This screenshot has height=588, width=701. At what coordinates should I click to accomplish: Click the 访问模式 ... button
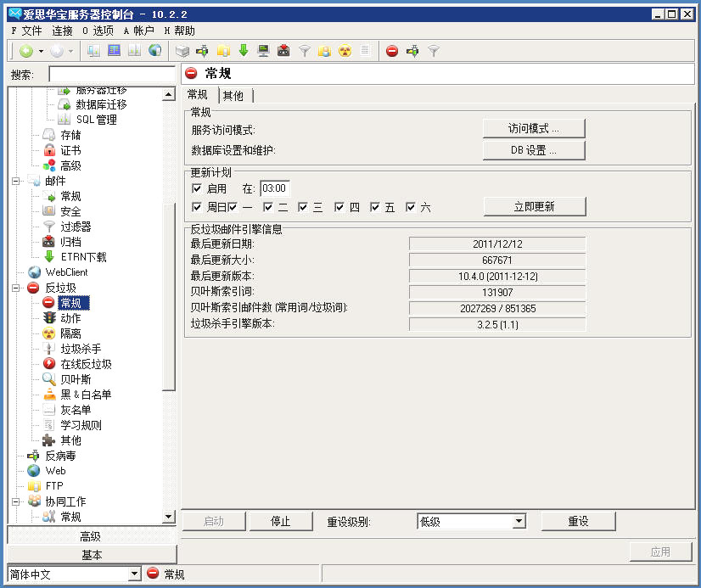pos(534,129)
